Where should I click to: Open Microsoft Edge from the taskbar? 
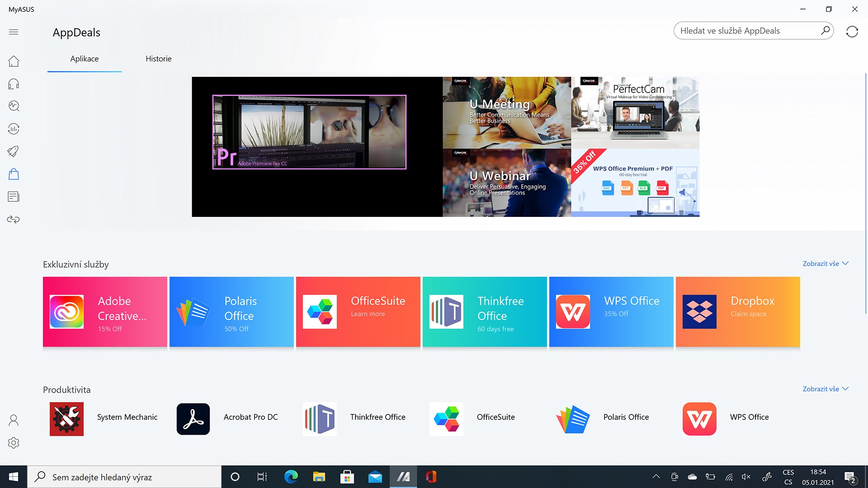coord(291,477)
